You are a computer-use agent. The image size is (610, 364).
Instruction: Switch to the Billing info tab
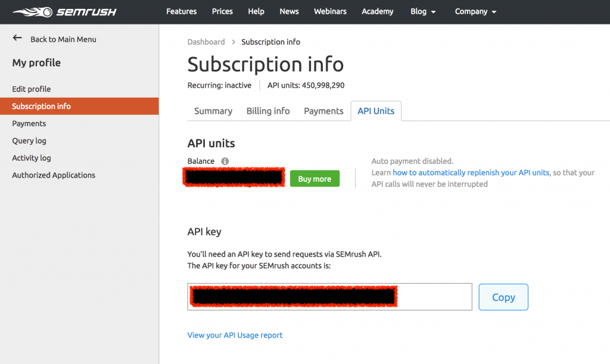tap(268, 111)
